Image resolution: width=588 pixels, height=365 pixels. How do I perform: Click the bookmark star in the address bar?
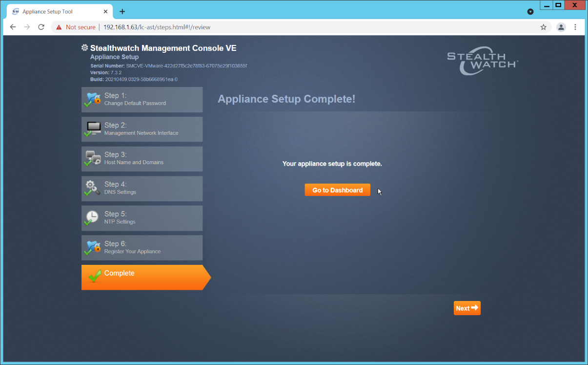pos(543,27)
